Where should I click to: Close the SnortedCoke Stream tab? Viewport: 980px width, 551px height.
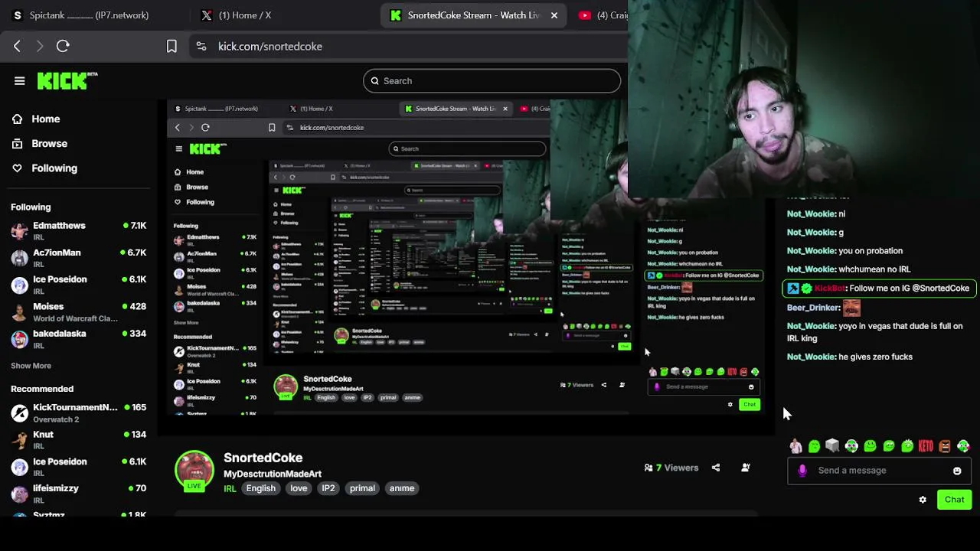click(x=554, y=15)
